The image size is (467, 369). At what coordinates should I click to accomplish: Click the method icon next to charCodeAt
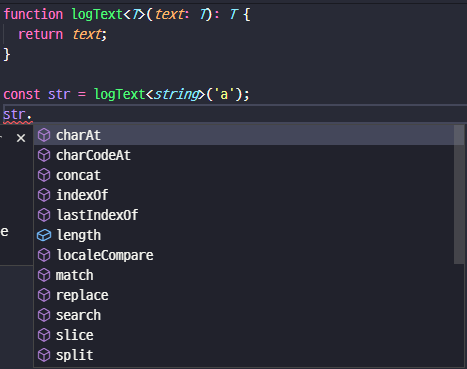pos(44,155)
